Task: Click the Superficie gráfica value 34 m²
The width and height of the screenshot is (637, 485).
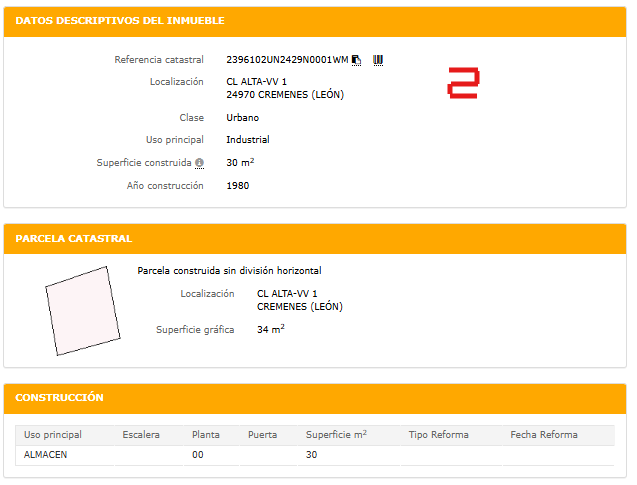Action: (271, 329)
